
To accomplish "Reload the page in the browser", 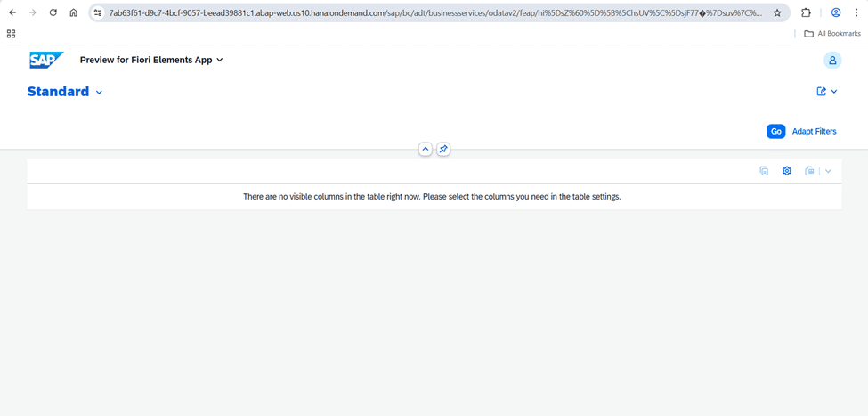I will coord(53,13).
